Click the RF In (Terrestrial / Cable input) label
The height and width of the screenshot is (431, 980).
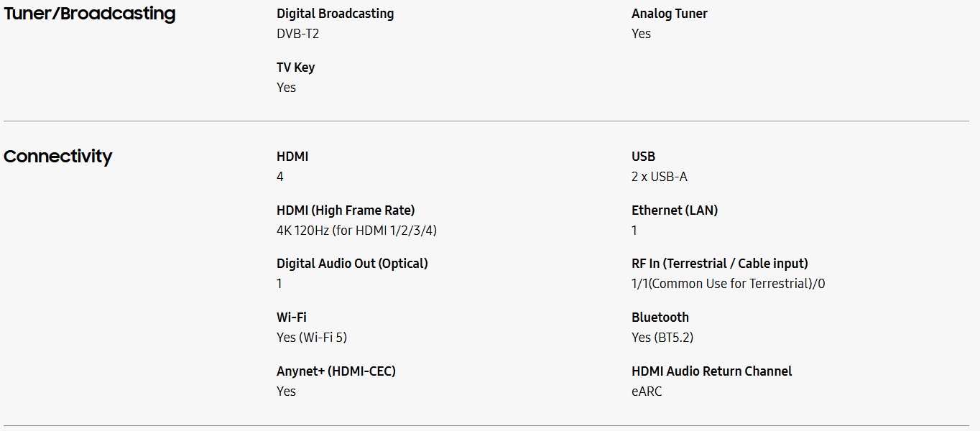click(719, 264)
